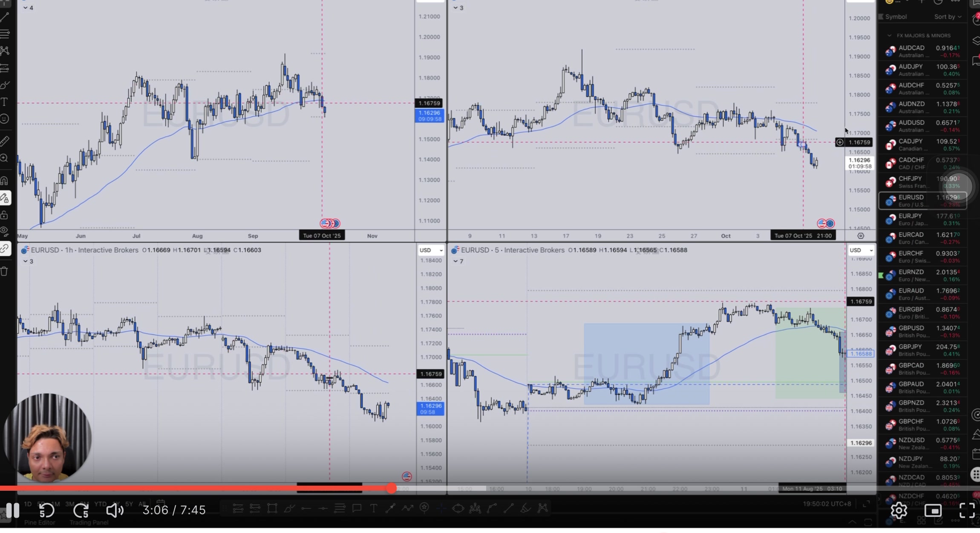Open the Sort by dropdown in watchlist

948,17
